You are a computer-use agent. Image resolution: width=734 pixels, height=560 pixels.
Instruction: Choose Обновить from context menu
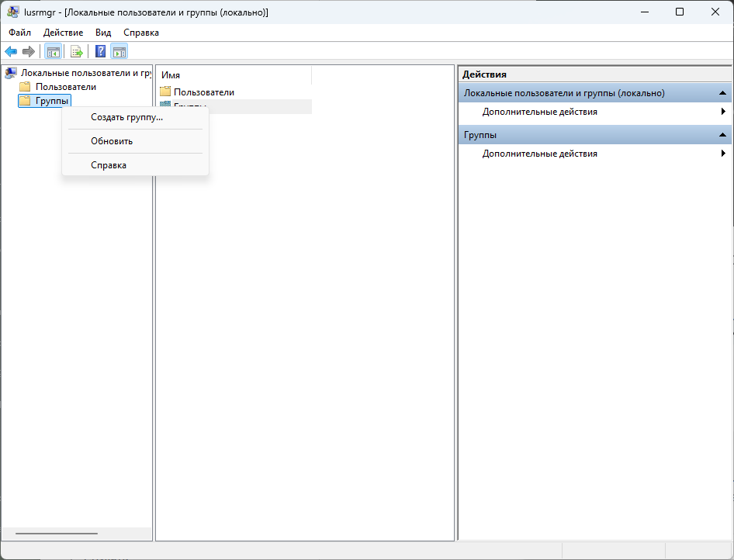pyautogui.click(x=135, y=141)
